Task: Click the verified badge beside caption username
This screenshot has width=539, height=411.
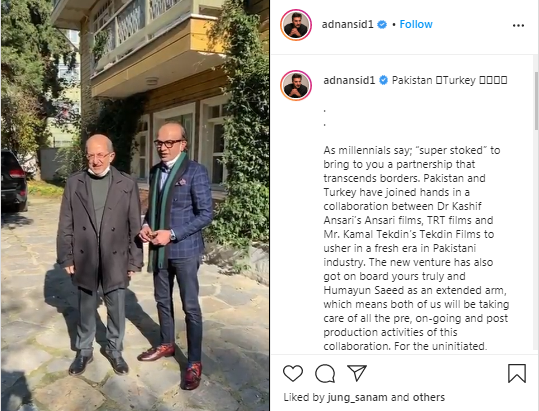Action: [383, 80]
